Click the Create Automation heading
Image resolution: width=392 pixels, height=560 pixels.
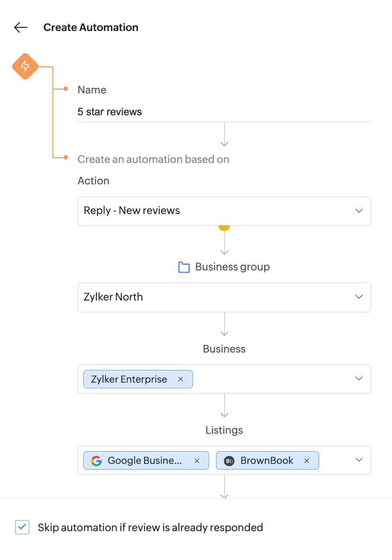coord(91,28)
